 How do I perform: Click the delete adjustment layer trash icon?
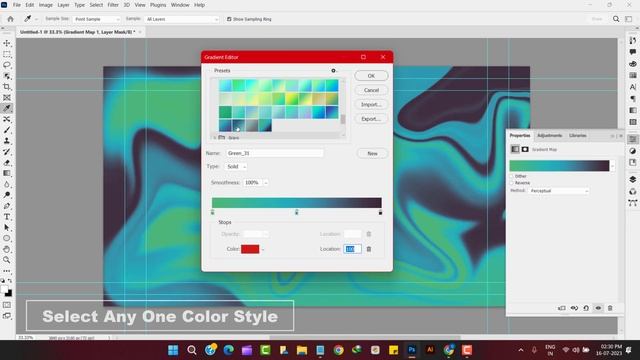click(x=610, y=308)
